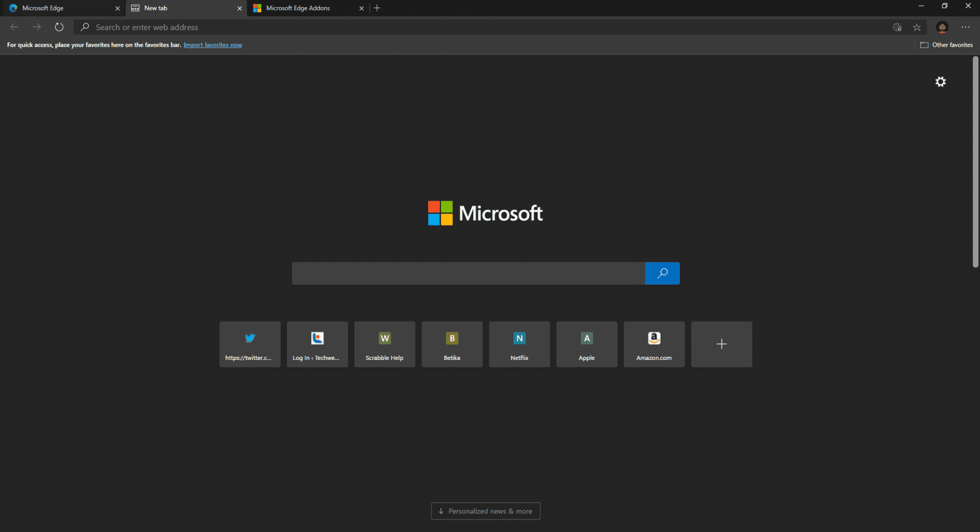This screenshot has width=980, height=532.
Task: Close the New tab tab
Action: point(240,8)
